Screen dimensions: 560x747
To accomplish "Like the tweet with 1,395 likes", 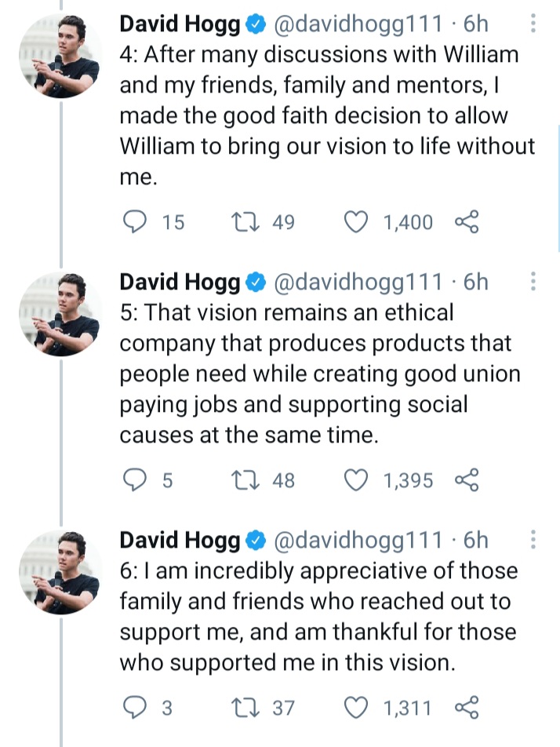I will pos(358,480).
